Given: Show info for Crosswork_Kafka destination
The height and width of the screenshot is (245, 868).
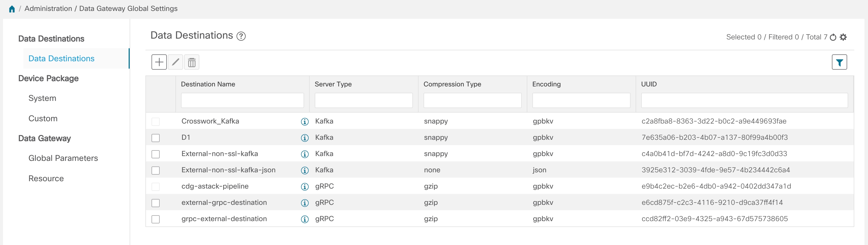Looking at the screenshot, I should point(305,122).
